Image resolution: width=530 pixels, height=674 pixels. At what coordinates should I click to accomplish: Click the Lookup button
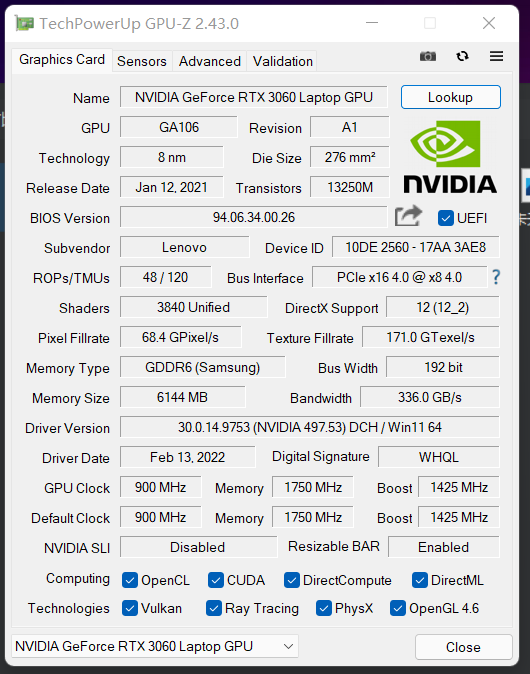[x=450, y=97]
